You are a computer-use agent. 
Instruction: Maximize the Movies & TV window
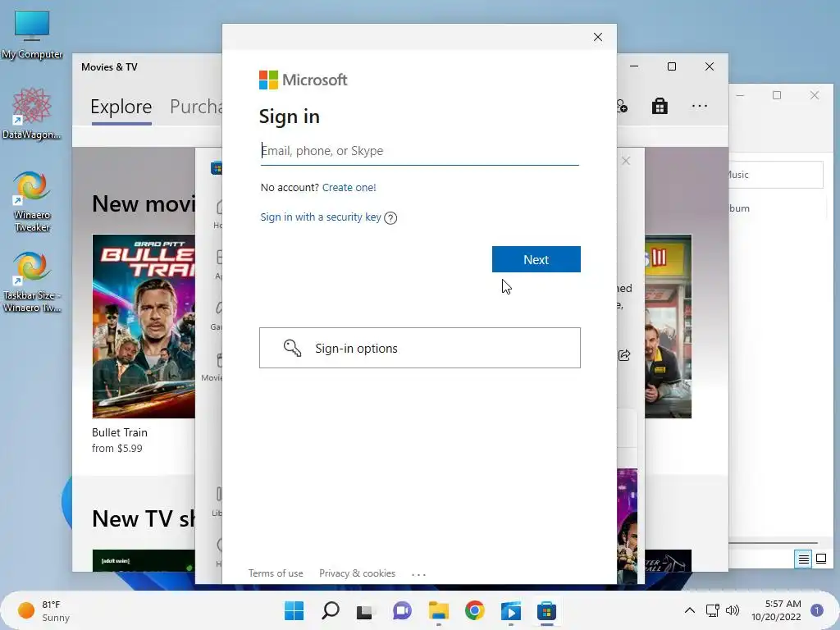tap(672, 66)
